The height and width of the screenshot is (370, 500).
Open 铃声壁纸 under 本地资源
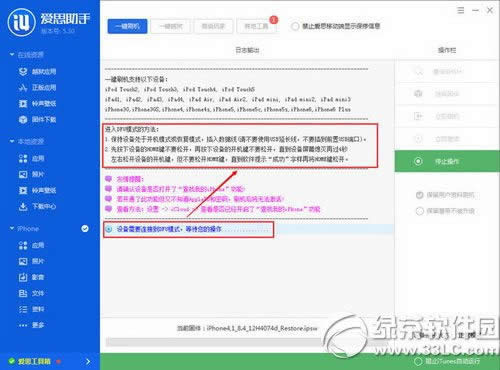click(x=37, y=190)
